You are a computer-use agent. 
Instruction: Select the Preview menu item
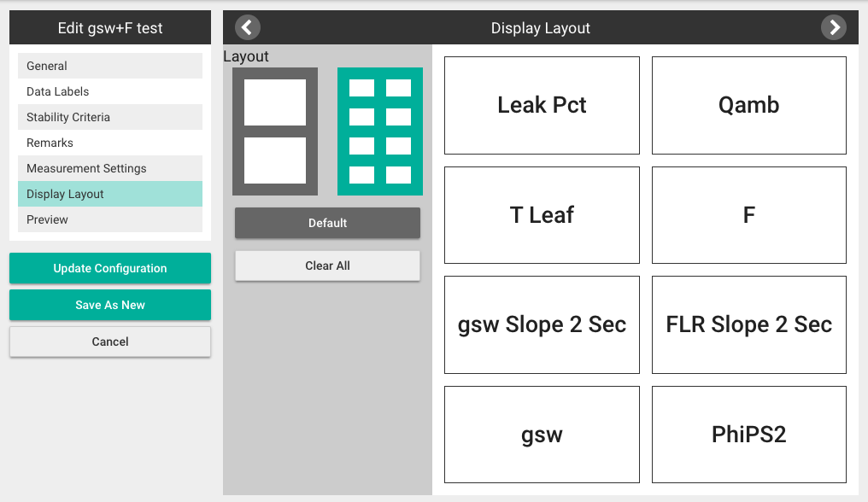click(110, 219)
